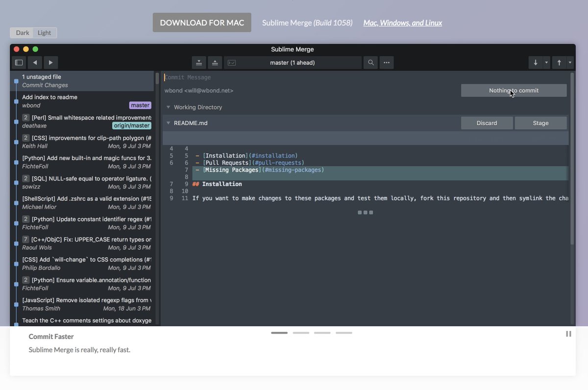The width and height of the screenshot is (588, 390).
Task: Go to third slideshow slide indicator
Action: point(322,333)
